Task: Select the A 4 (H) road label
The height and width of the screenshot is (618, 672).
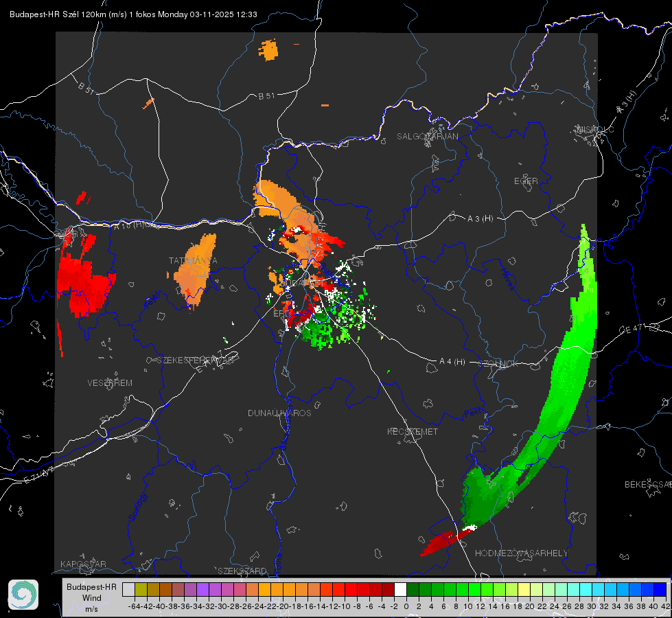Action: (x=452, y=362)
